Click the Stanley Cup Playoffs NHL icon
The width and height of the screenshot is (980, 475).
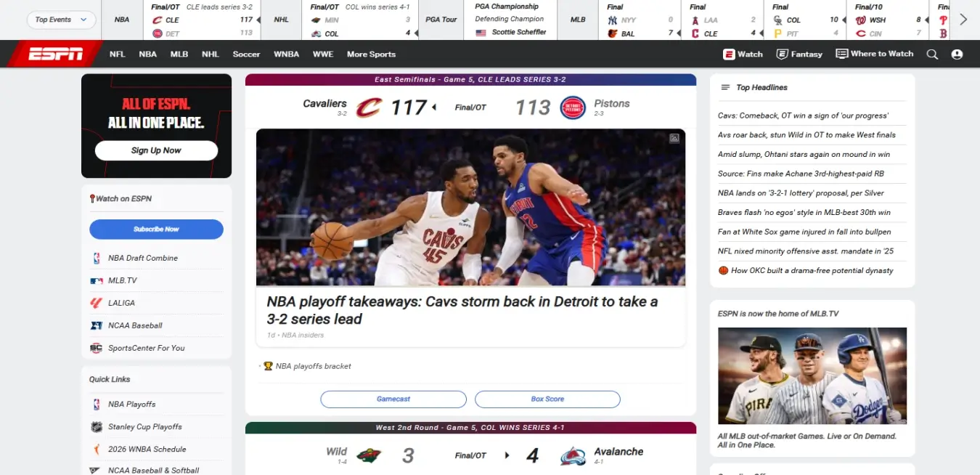[x=96, y=426]
